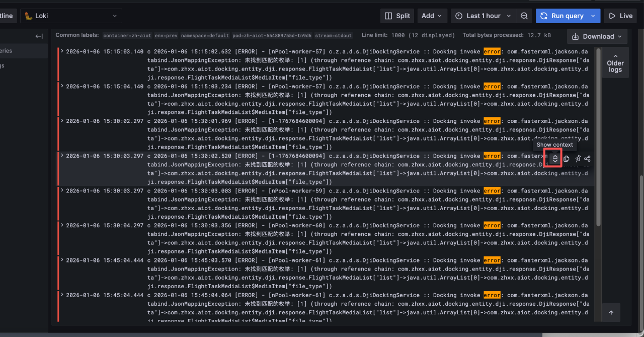Open the Last 1 hour time picker
Viewport: 644px width, 337px height.
coord(483,16)
